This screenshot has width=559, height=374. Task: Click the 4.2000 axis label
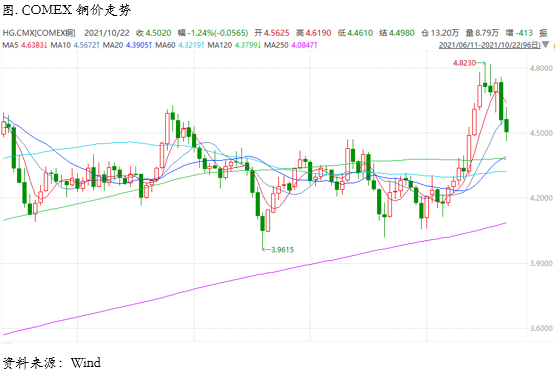pyautogui.click(x=541, y=198)
